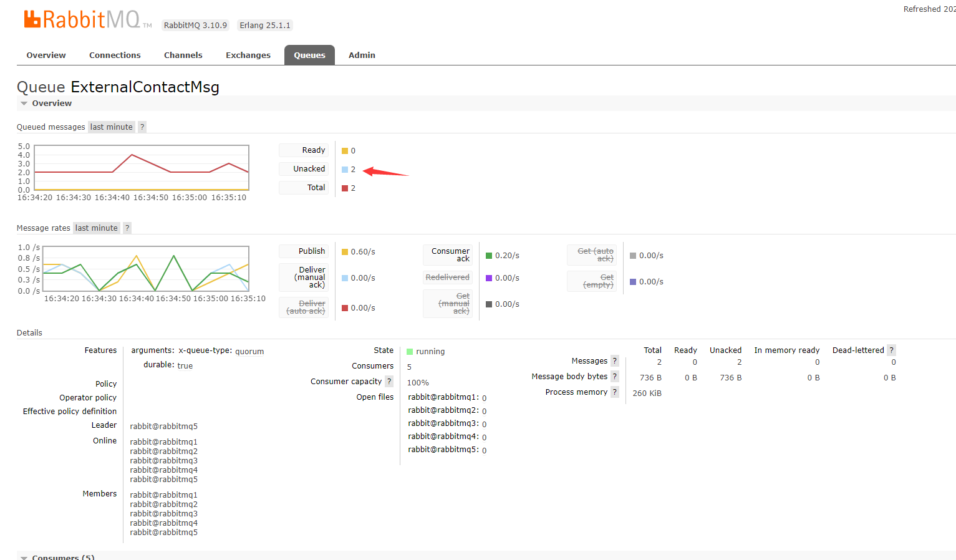Open help for Messages counts
Viewport: 956px width, 560px height.
[615, 360]
